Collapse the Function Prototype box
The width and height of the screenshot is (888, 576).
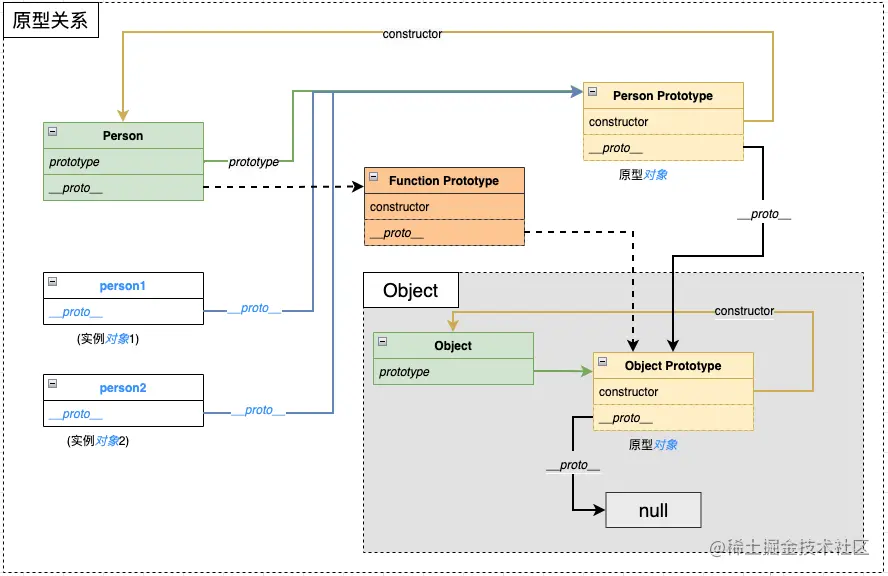point(374,176)
